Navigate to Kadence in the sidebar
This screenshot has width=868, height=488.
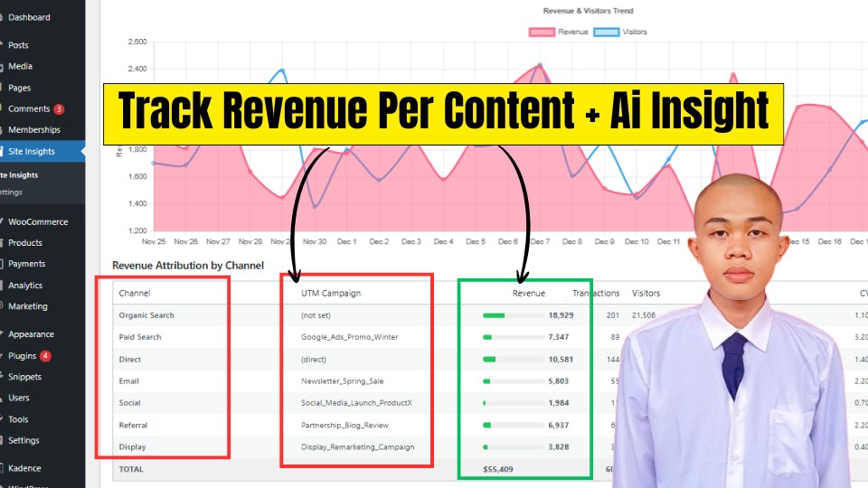pos(24,468)
